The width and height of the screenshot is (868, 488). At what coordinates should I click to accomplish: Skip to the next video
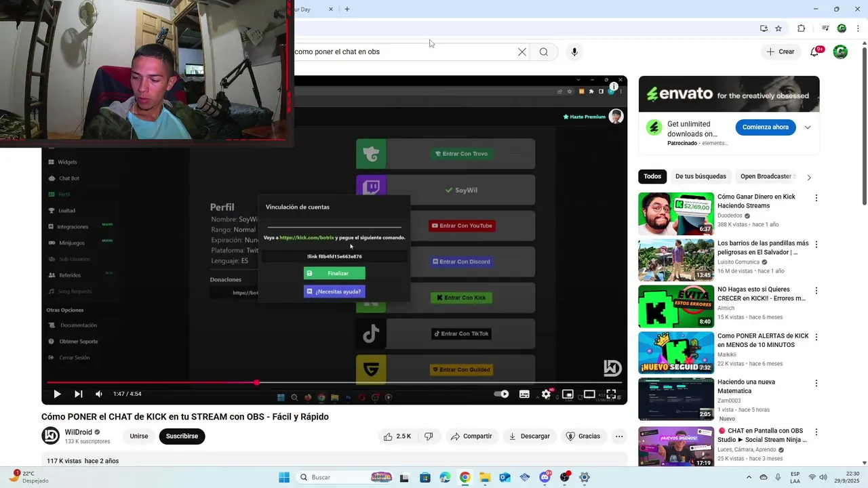[x=78, y=394]
